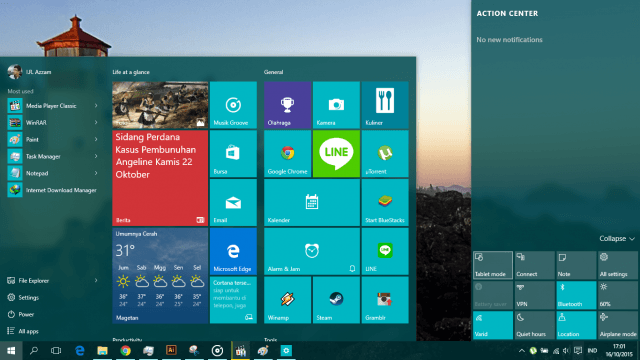This screenshot has width=640, height=360.
Task: Toggle Quiet hours
Action: [x=534, y=325]
